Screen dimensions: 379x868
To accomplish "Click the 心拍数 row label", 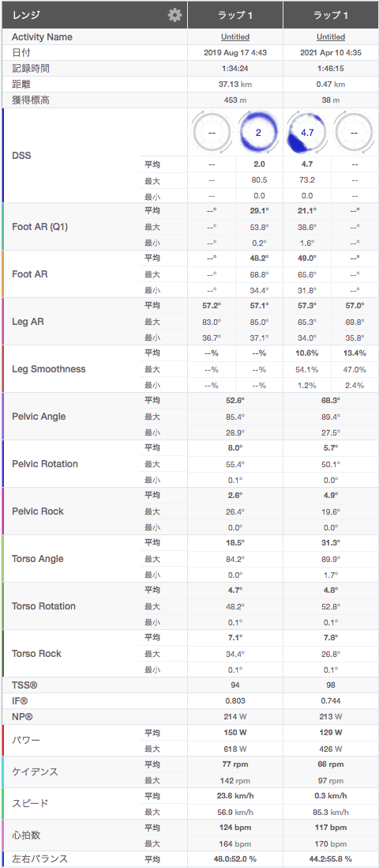I will [x=25, y=835].
